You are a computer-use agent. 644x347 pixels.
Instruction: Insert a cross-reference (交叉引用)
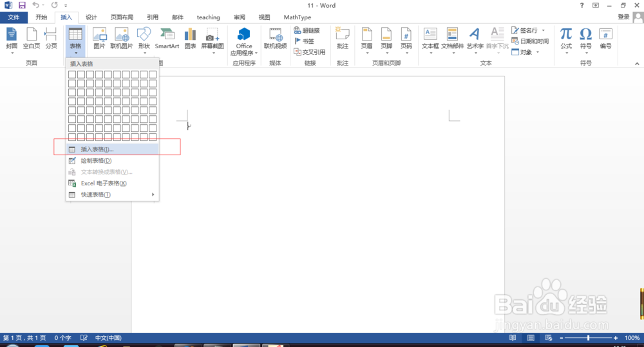[310, 52]
